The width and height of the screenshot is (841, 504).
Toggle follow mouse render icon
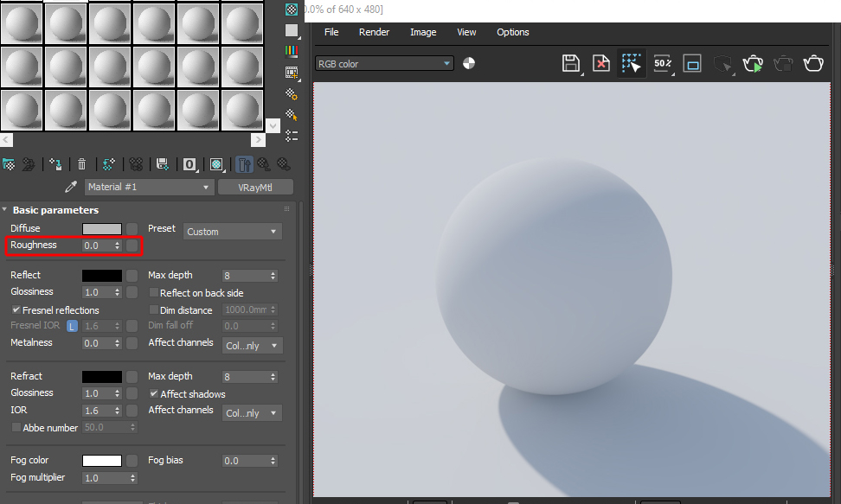pyautogui.click(x=632, y=63)
